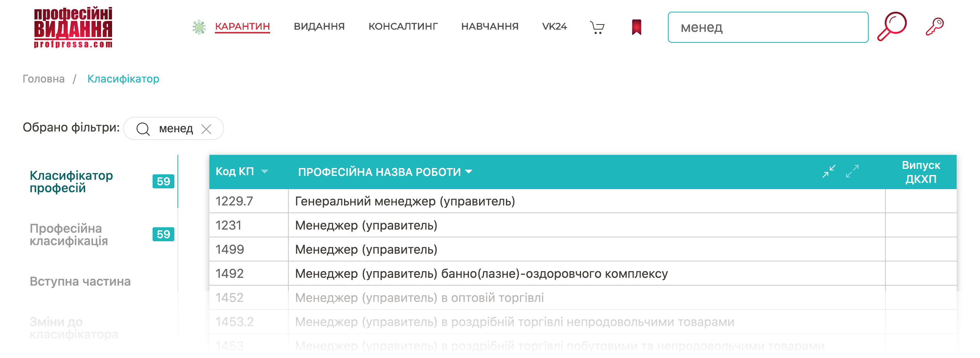Open the Генеральний менеджер (управитель) row
The height and width of the screenshot is (358, 980).
(x=405, y=201)
